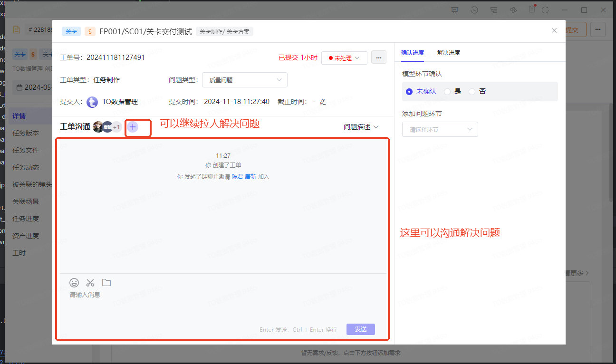
Task: Click the scissors screenshot icon
Action: 90,283
